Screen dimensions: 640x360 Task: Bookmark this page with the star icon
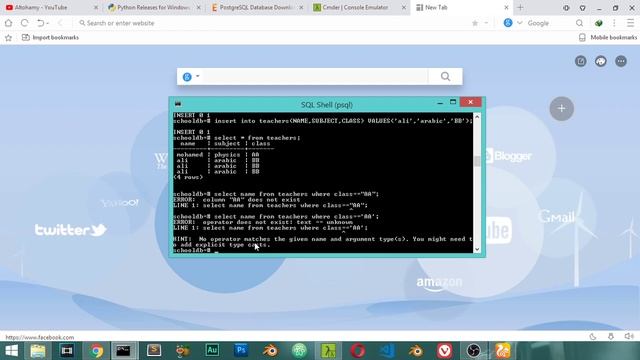pos(475,23)
